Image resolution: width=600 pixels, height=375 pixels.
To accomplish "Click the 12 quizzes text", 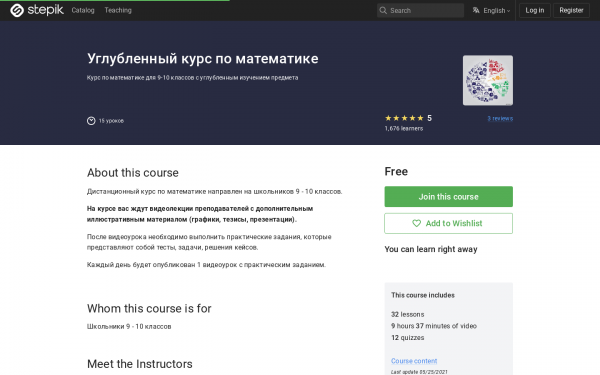I will (408, 338).
